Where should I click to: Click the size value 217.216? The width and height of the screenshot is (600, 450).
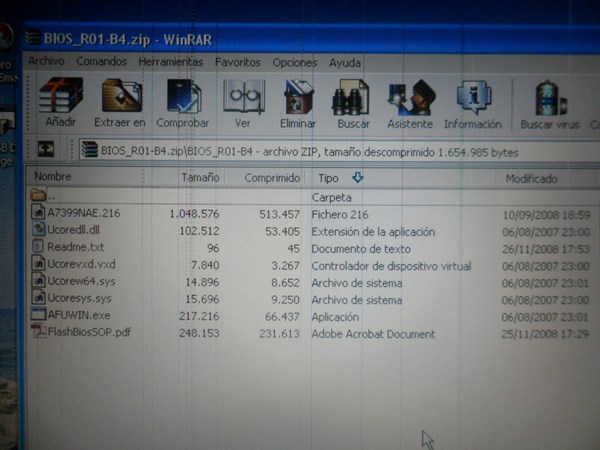[x=199, y=316]
